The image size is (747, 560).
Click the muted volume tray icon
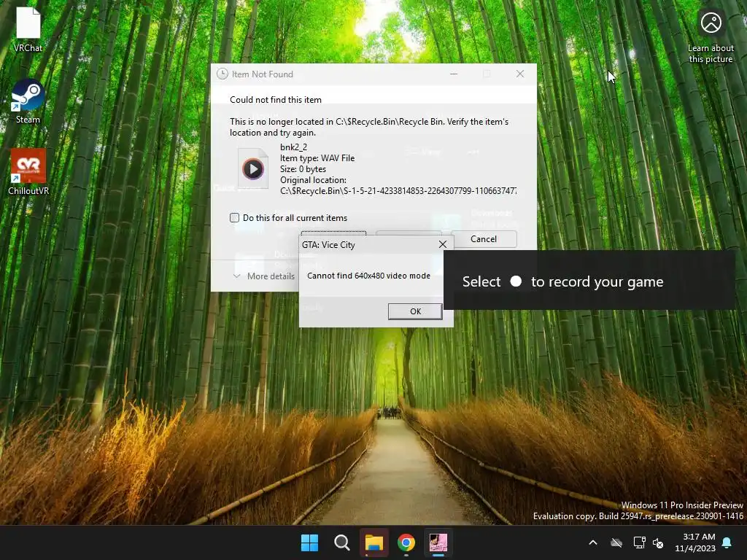pyautogui.click(x=659, y=542)
